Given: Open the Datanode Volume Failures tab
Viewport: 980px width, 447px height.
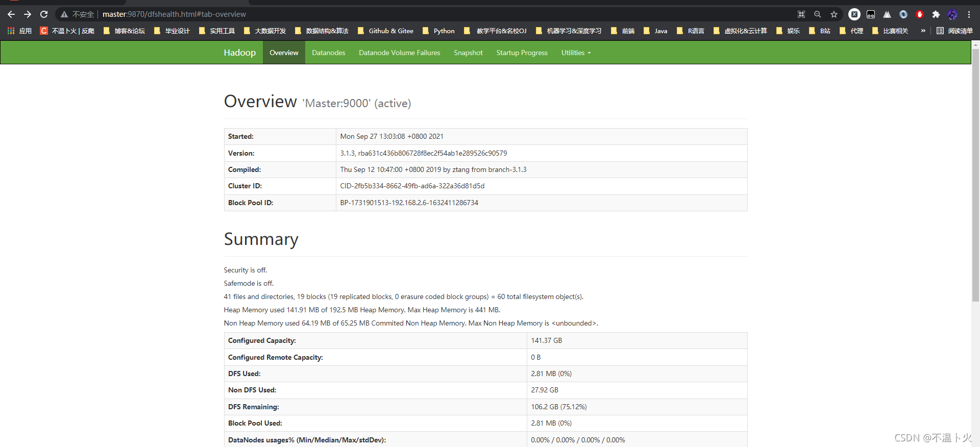Looking at the screenshot, I should 400,53.
